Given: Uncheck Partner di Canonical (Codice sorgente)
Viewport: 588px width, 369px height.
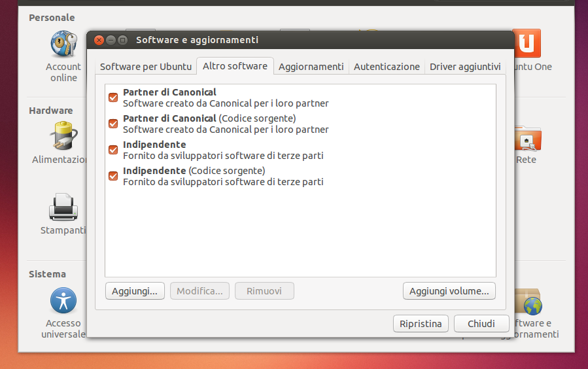Looking at the screenshot, I should pyautogui.click(x=113, y=124).
